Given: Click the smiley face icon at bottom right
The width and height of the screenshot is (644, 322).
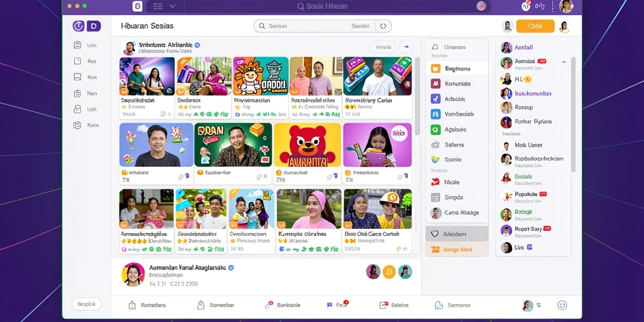Looking at the screenshot, I should point(562,305).
